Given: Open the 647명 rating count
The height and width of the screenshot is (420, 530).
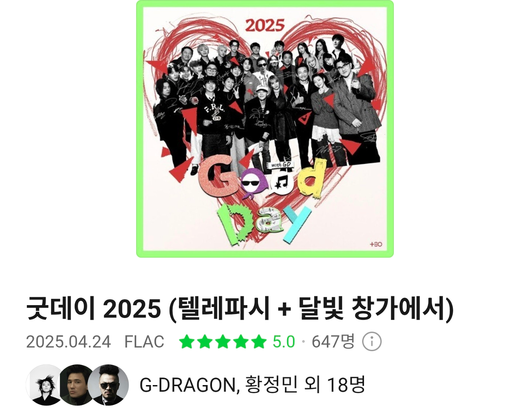Looking at the screenshot, I should point(333,342).
